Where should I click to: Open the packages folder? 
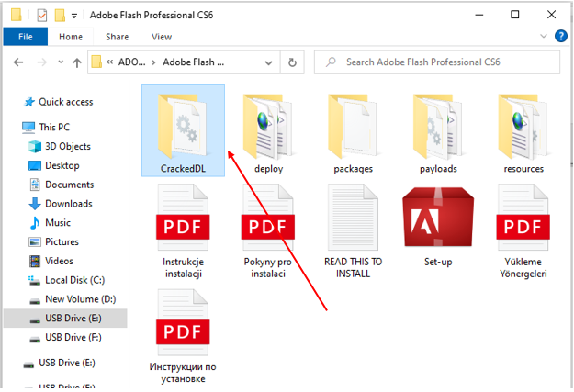[x=354, y=134]
